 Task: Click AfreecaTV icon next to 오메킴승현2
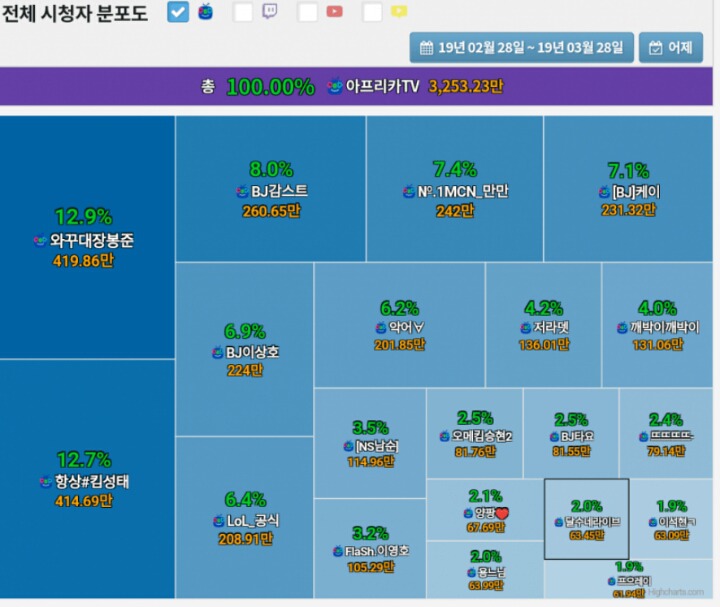click(444, 436)
